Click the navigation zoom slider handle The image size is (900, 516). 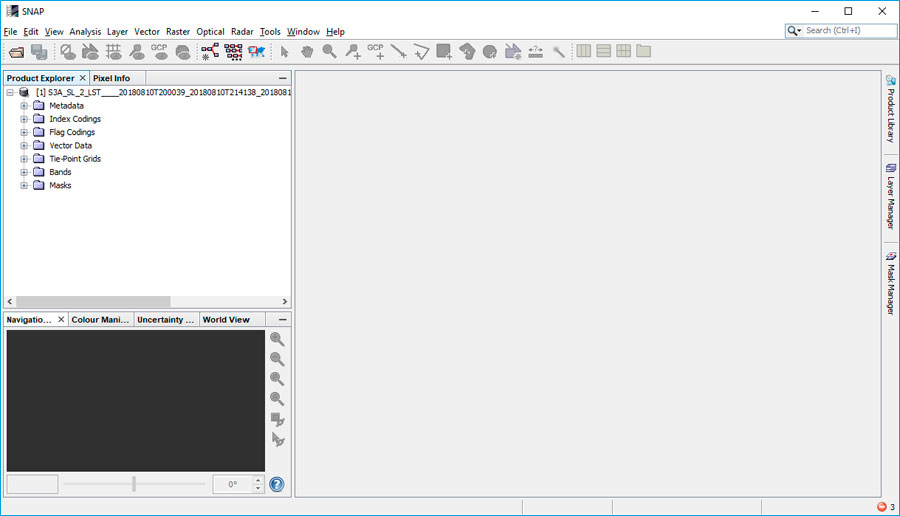134,484
